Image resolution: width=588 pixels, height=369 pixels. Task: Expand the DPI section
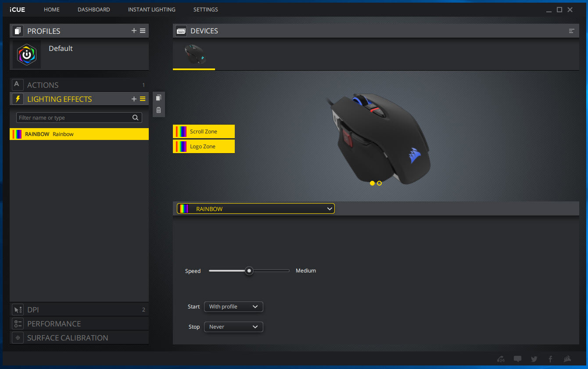pos(79,309)
